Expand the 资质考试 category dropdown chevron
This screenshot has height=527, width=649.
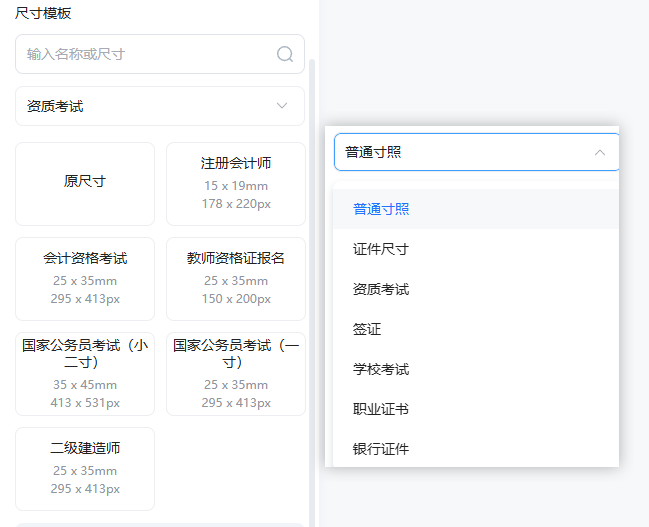282,106
